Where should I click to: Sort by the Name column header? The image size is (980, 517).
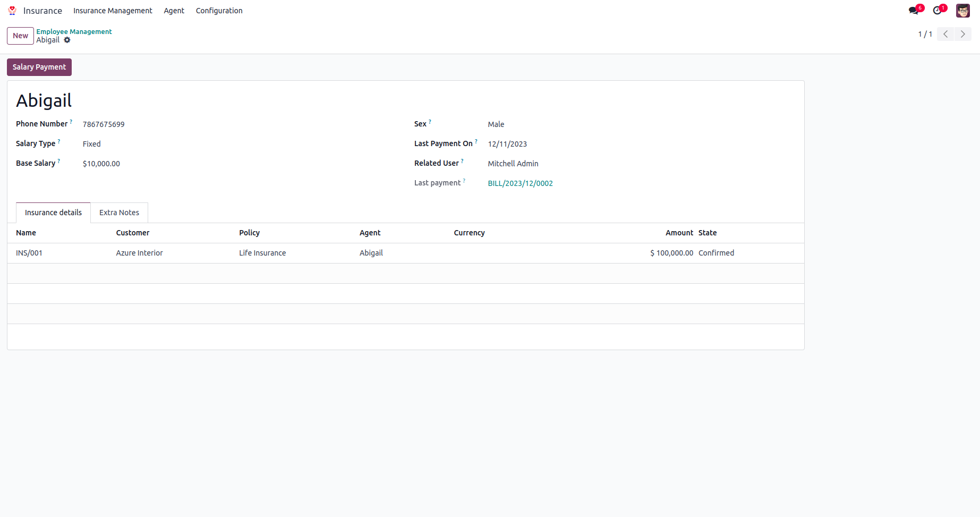pos(26,233)
